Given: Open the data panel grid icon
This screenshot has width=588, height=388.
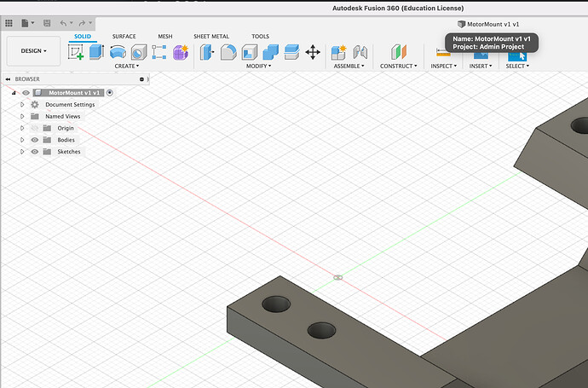Looking at the screenshot, I should coord(9,23).
